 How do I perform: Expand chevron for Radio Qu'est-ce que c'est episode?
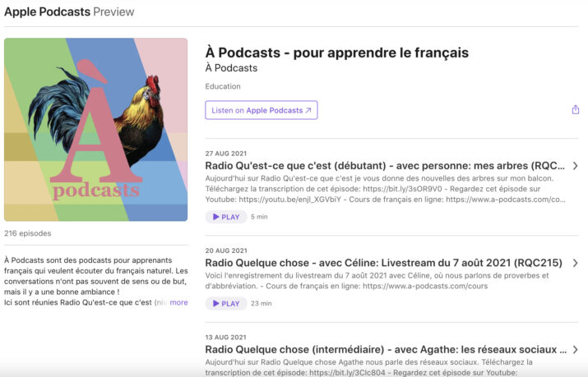(x=575, y=166)
